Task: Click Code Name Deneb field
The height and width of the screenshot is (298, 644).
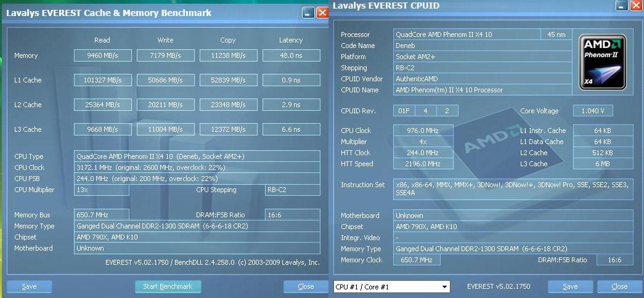Action: (483, 46)
